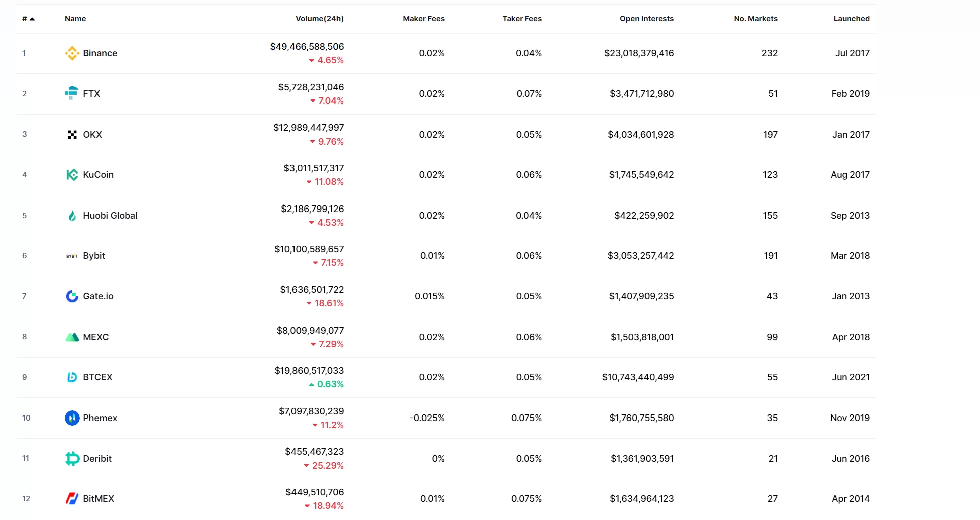The width and height of the screenshot is (980, 520).
Task: Sort by the Launched column header
Action: [851, 19]
